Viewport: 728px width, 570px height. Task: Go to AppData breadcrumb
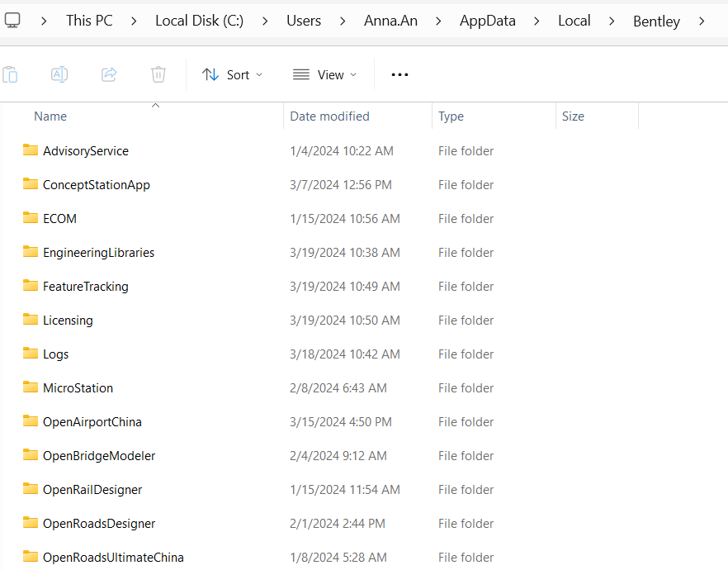(488, 21)
